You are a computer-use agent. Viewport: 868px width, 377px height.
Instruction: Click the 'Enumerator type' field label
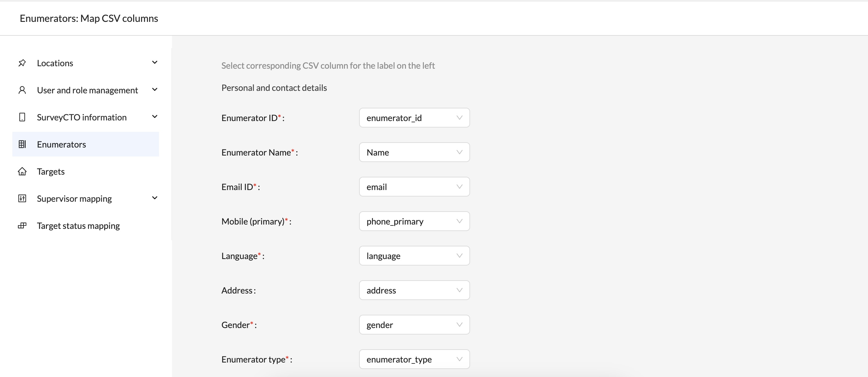(257, 359)
